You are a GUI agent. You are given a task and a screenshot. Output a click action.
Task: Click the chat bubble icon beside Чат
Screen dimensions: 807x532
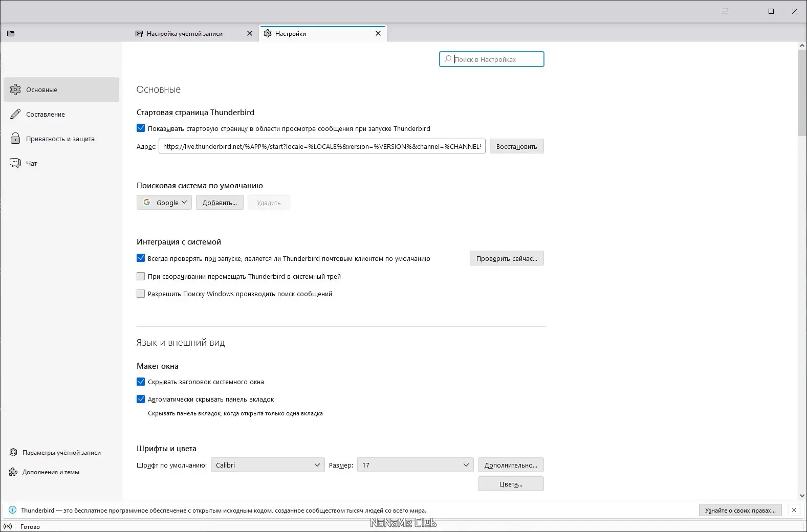(x=15, y=163)
